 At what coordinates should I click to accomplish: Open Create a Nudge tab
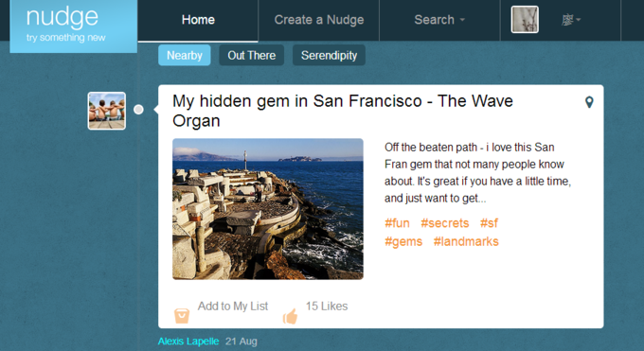coord(319,20)
